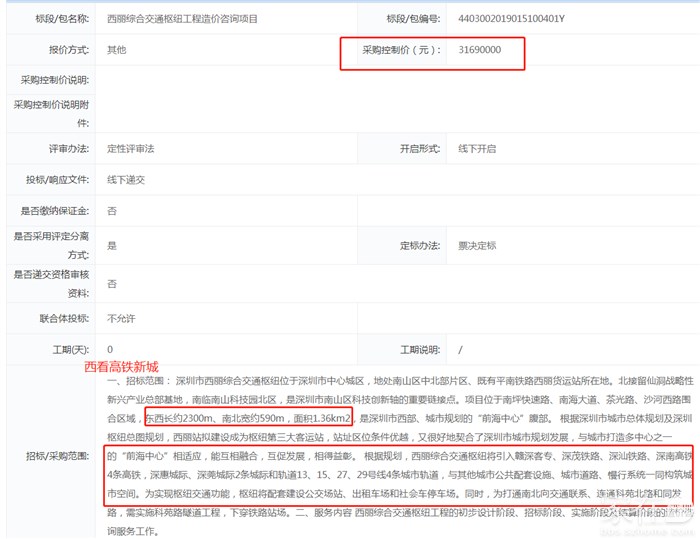Click the 是否采用评定分离方式 label

(x=54, y=244)
